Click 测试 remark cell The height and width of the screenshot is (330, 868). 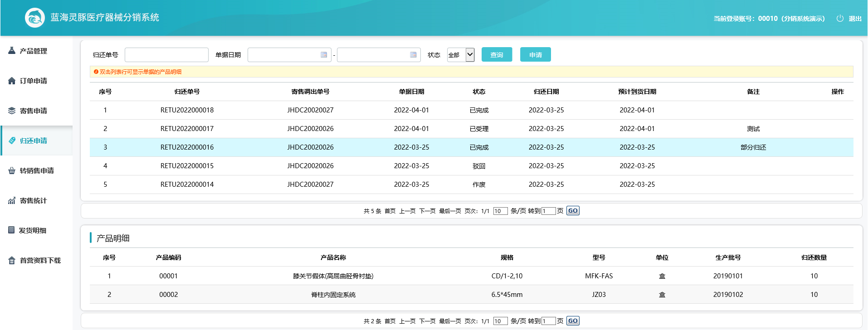coord(753,129)
